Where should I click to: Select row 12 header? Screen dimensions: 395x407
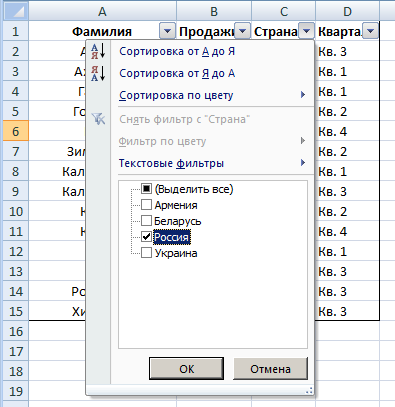click(x=16, y=251)
